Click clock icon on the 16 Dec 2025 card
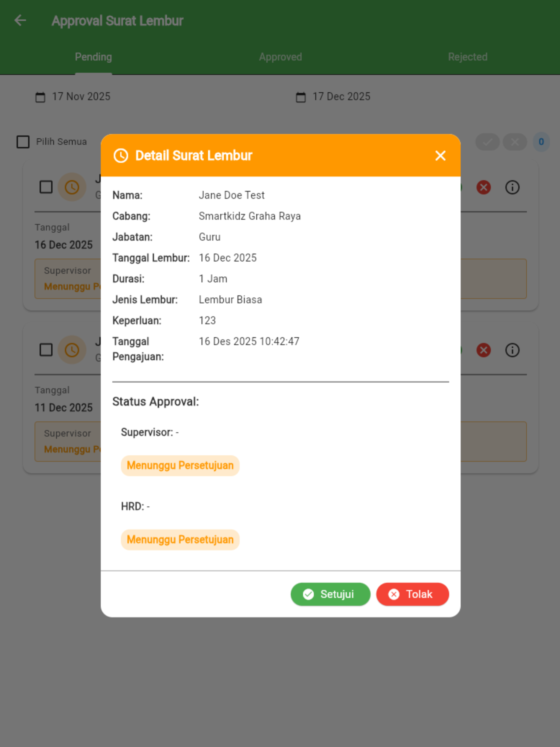 [72, 187]
